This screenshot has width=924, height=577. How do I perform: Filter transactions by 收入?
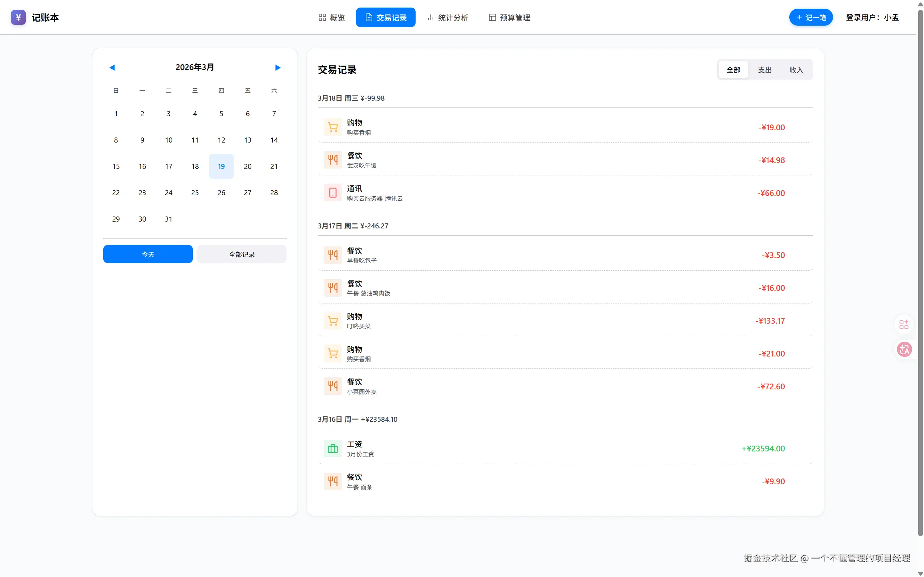click(x=796, y=70)
